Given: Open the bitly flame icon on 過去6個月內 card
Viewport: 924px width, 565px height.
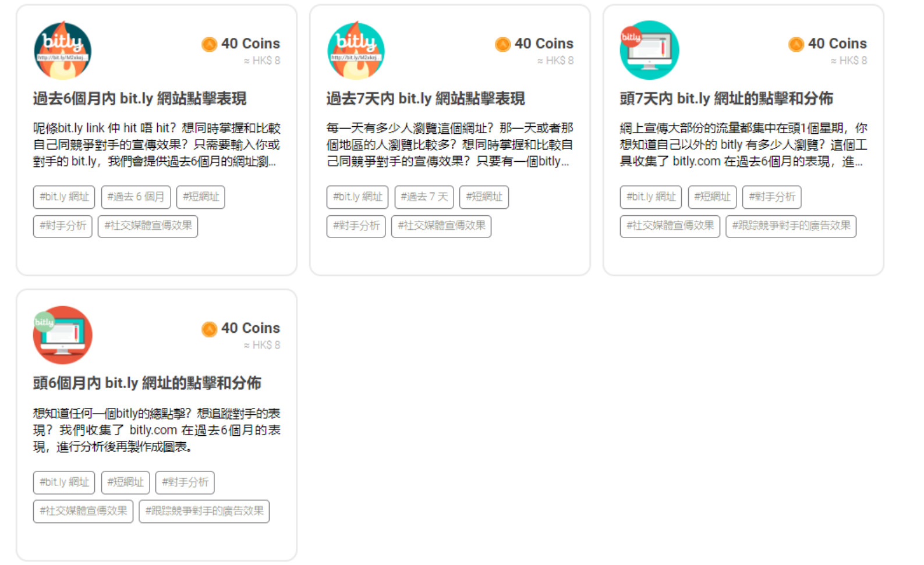Looking at the screenshot, I should pos(63,50).
